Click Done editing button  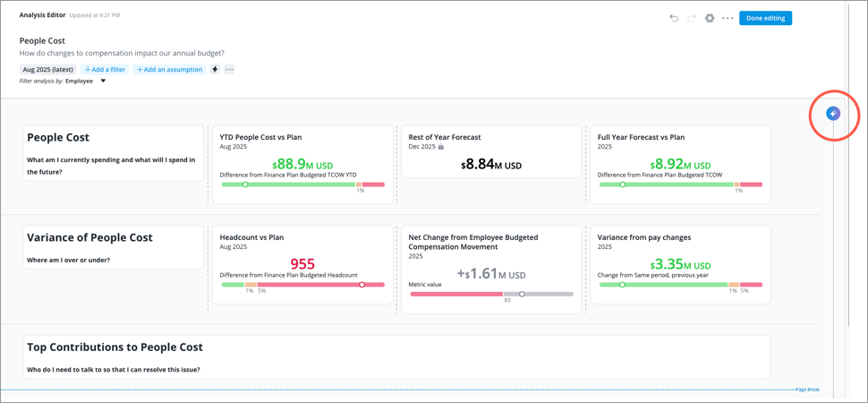point(765,18)
